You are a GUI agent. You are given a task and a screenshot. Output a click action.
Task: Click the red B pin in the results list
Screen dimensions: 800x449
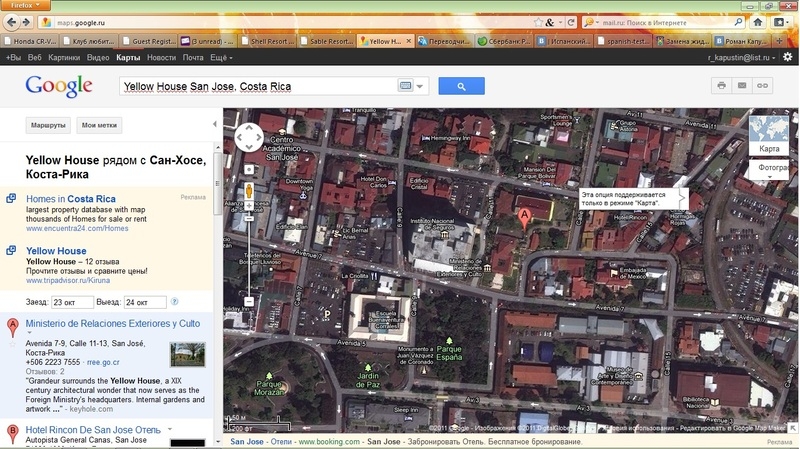13,434
